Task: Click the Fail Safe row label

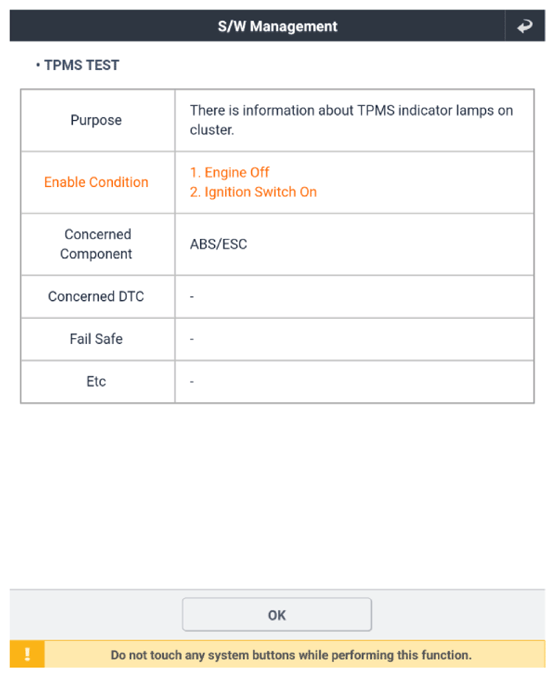Action: (96, 339)
